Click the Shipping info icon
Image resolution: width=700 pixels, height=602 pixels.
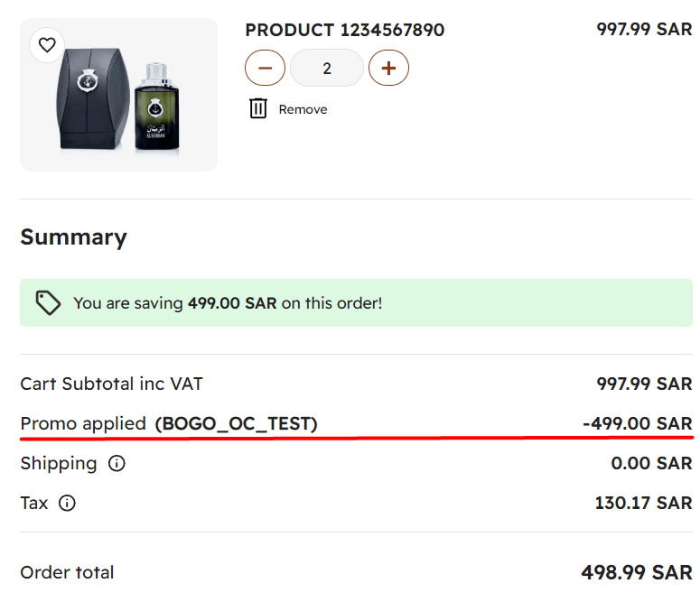coord(117,464)
